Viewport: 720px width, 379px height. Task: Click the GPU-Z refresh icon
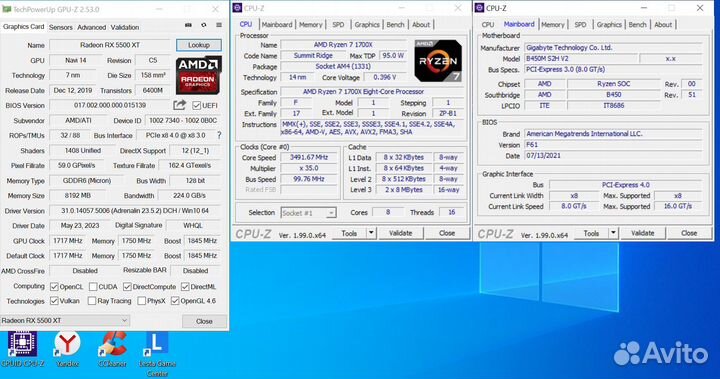click(204, 25)
